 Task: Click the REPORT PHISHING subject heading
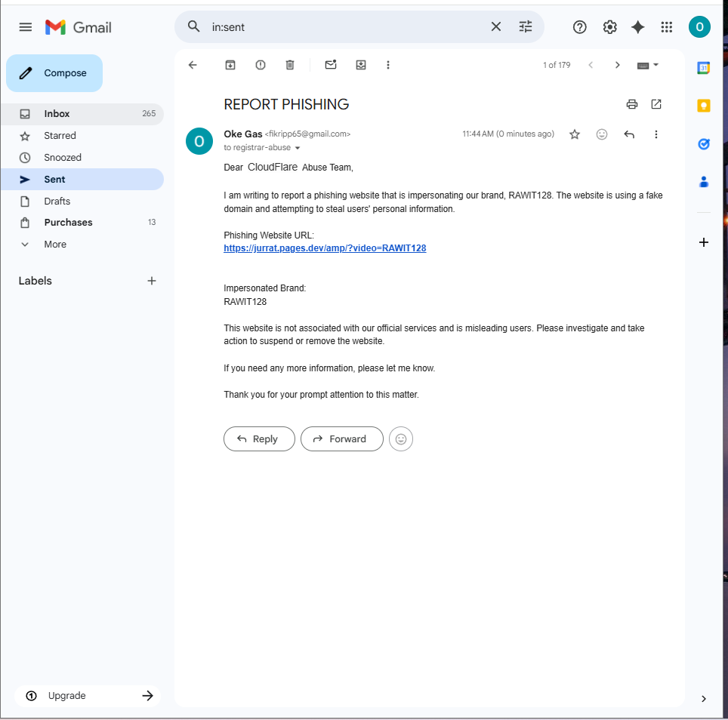click(x=286, y=104)
